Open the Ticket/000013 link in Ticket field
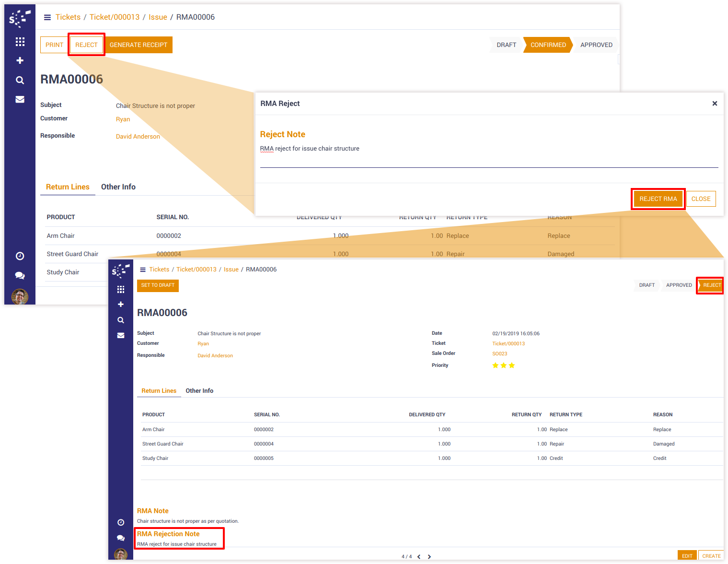 pos(508,343)
